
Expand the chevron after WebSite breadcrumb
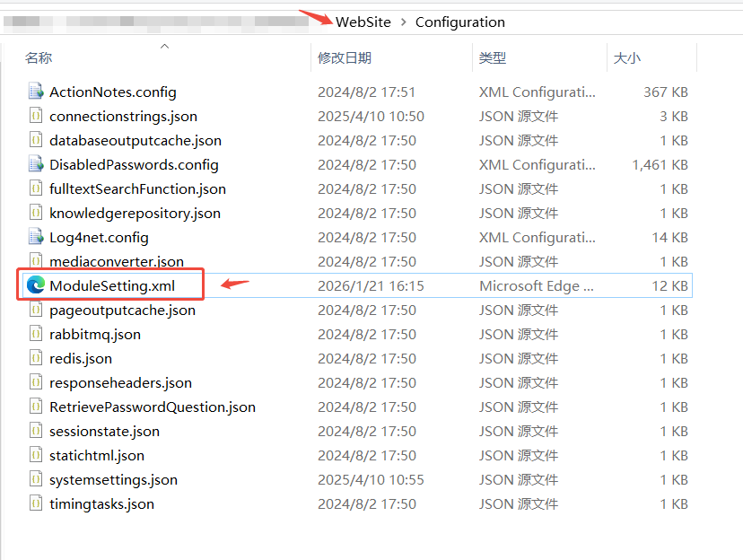pyautogui.click(x=403, y=22)
